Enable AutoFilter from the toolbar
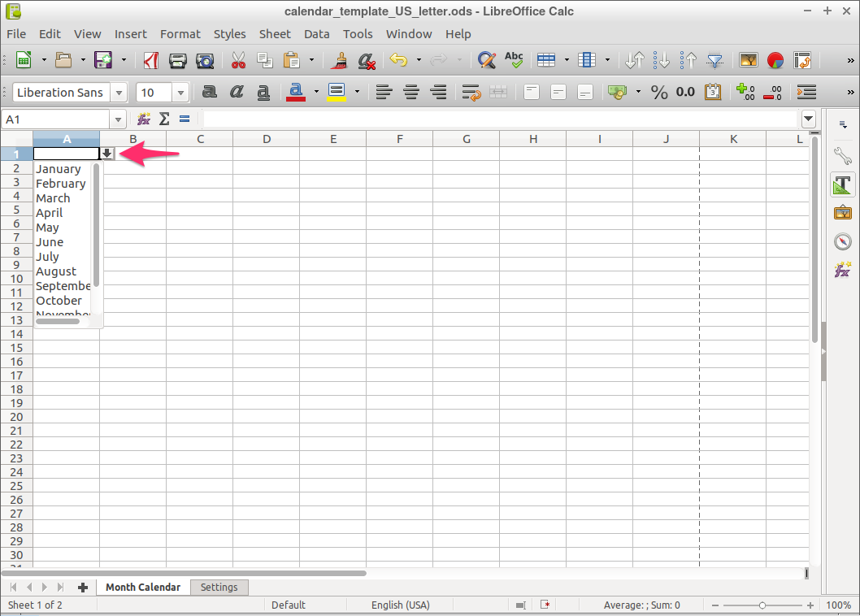 pyautogui.click(x=715, y=60)
